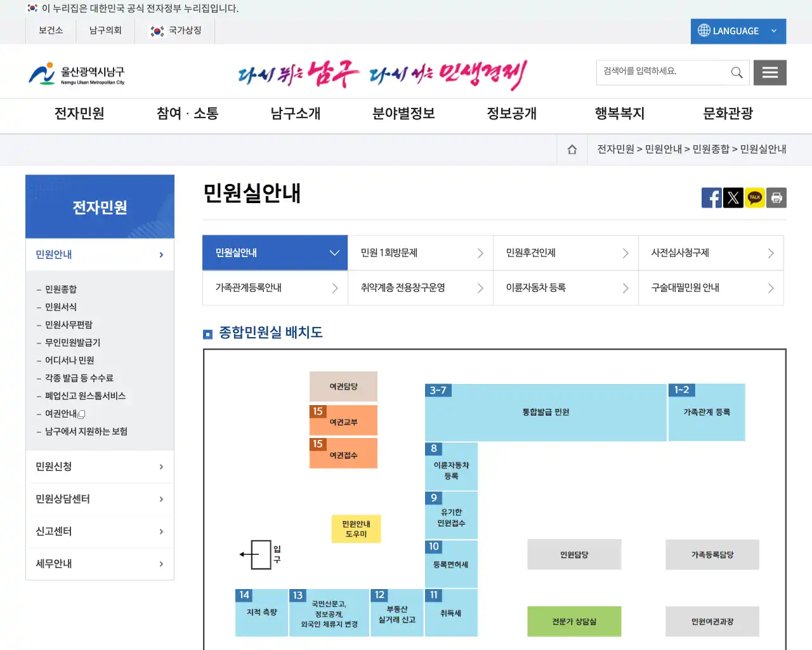The image size is (812, 650).
Task: Expand 민원신청 in sidebar
Action: click(100, 467)
